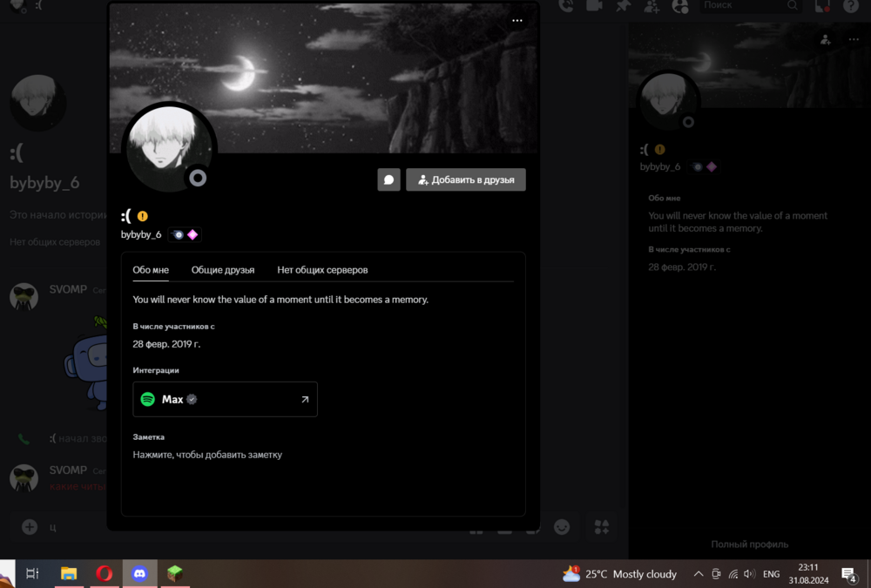The image size is (871, 588).
Task: Click the network Wi-Fi icon in the tray
Action: point(733,574)
